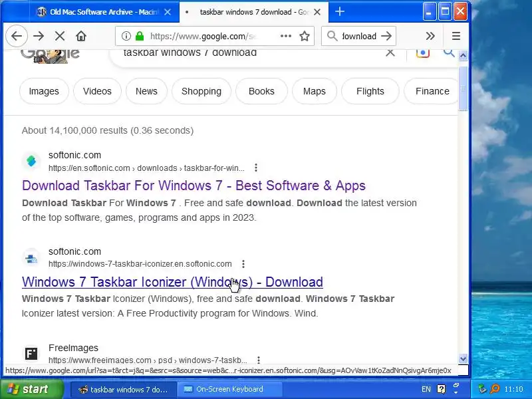Show more toolbar tools chevrons
Image resolution: width=532 pixels, height=399 pixels.
(430, 36)
